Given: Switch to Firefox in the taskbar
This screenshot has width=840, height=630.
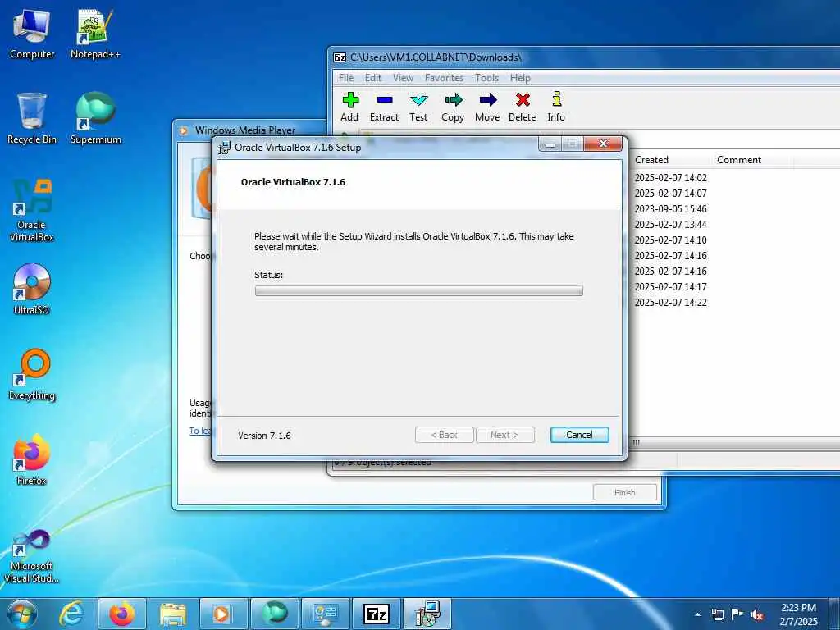Looking at the screenshot, I should point(122,614).
